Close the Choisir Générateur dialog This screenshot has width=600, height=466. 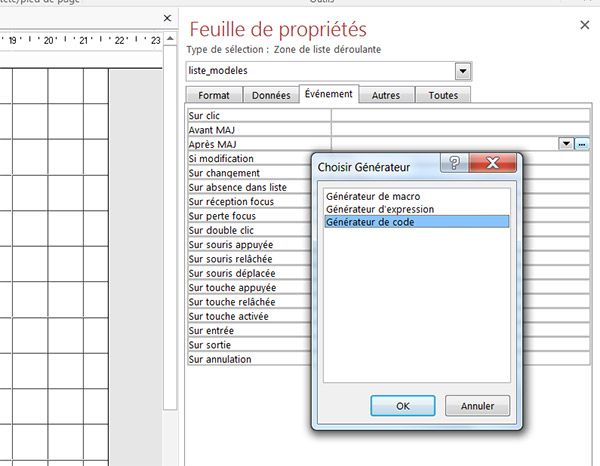click(492, 163)
